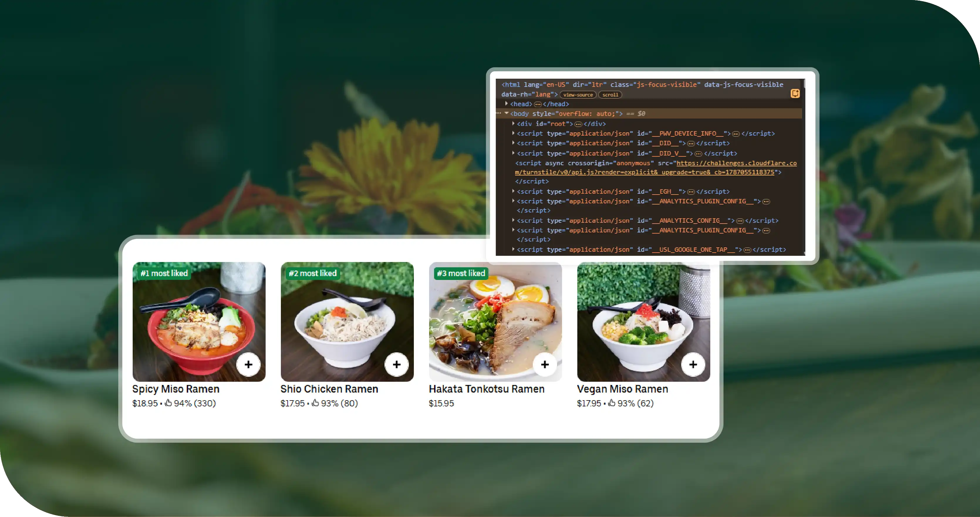The height and width of the screenshot is (517, 980).
Task: Click the thumbs-up icon beside 93% (80)
Action: pos(316,403)
